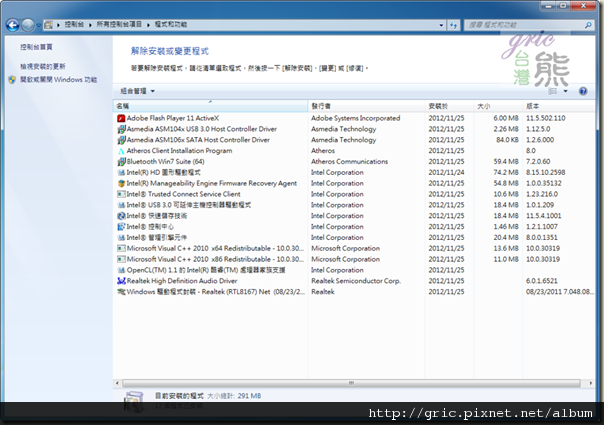The width and height of the screenshot is (604, 425).
Task: Click the Intel 快速儲存技術 icon
Action: pos(121,216)
